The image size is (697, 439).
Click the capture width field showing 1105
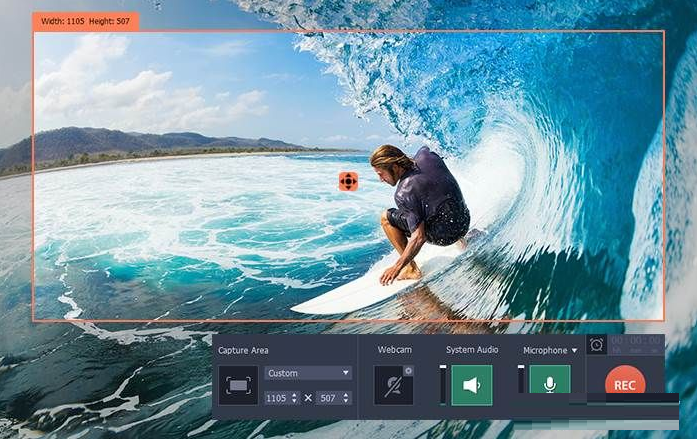[277, 398]
